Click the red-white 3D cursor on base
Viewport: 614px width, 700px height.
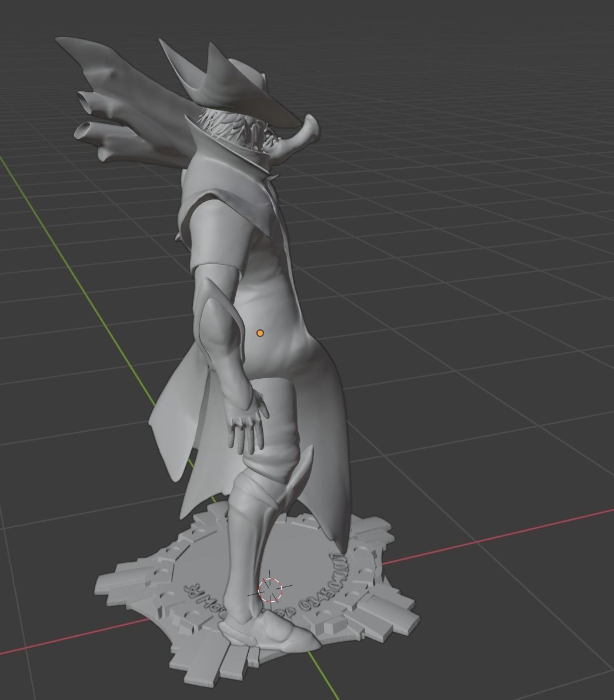(x=271, y=590)
